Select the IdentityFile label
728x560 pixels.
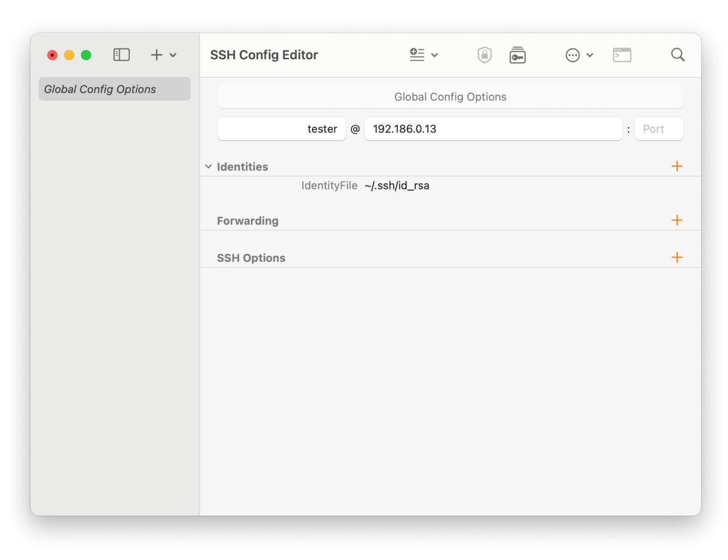pyautogui.click(x=329, y=186)
